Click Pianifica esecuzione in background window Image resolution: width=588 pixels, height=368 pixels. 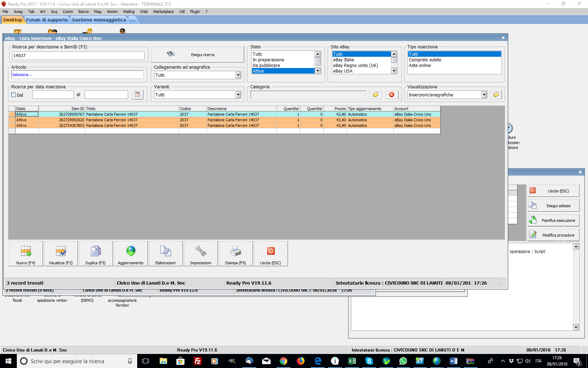(x=553, y=220)
